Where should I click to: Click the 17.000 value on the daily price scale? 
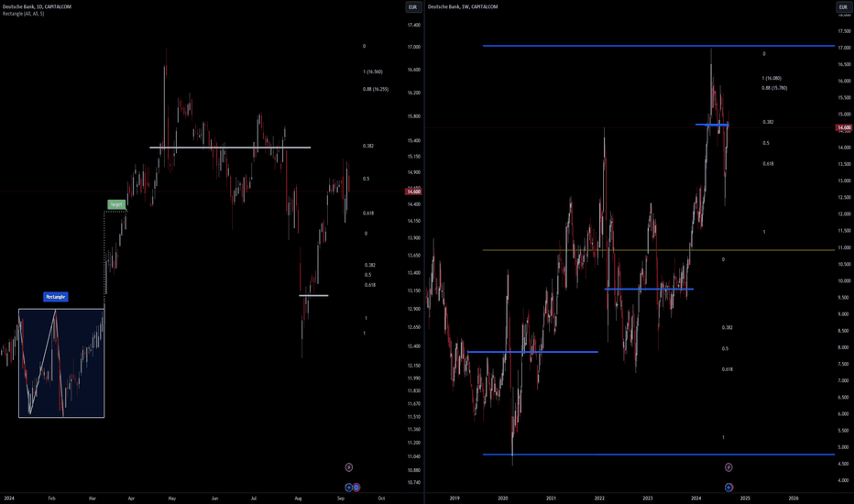pyautogui.click(x=414, y=47)
